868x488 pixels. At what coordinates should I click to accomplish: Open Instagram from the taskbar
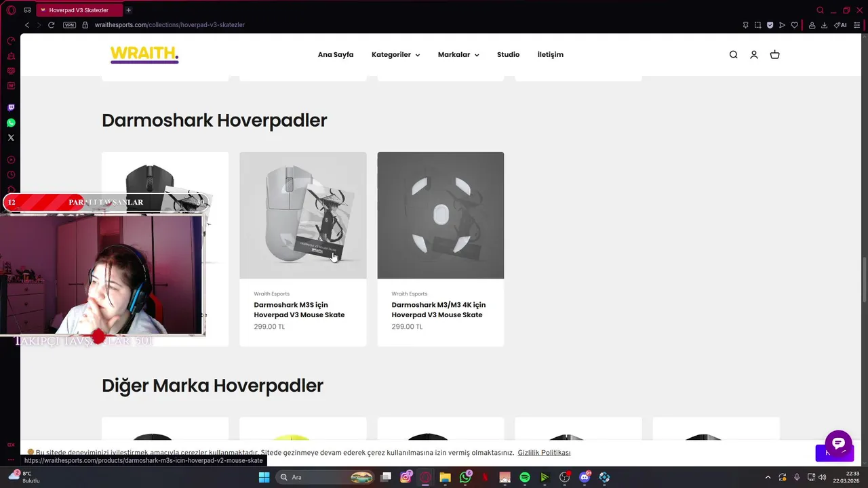tap(406, 477)
